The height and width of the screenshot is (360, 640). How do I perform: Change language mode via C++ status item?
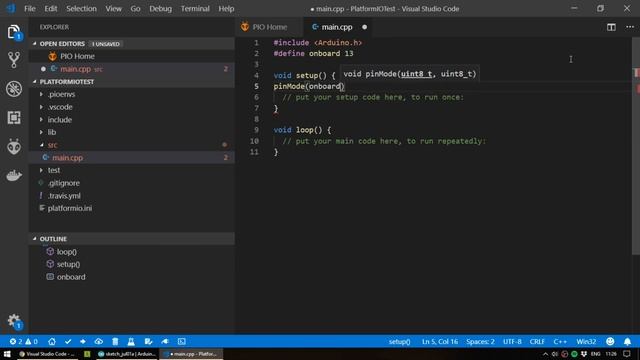click(560, 341)
